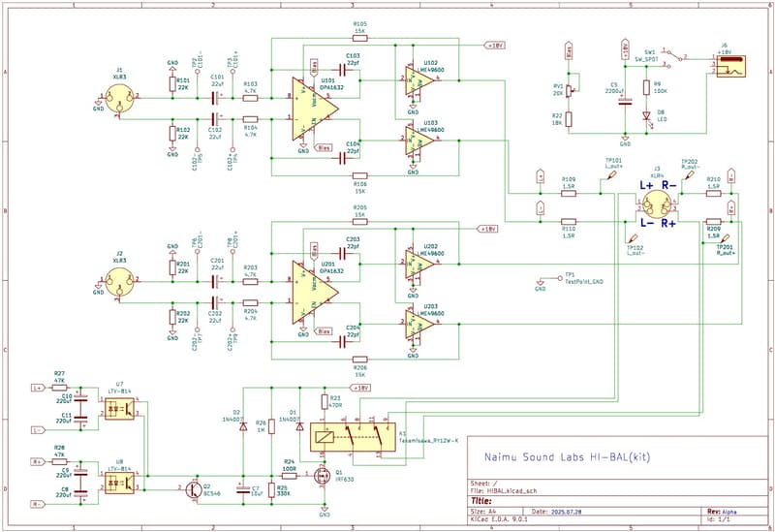Click the D8 LED symbol
This screenshot has width=775, height=532.
pyautogui.click(x=646, y=114)
